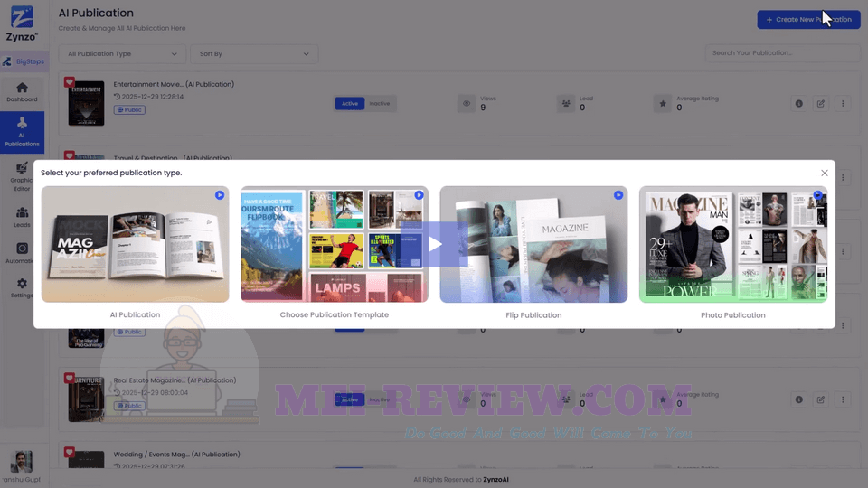Viewport: 868px width, 488px height.
Task: Open Dashboard from the sidebar
Action: (x=22, y=92)
